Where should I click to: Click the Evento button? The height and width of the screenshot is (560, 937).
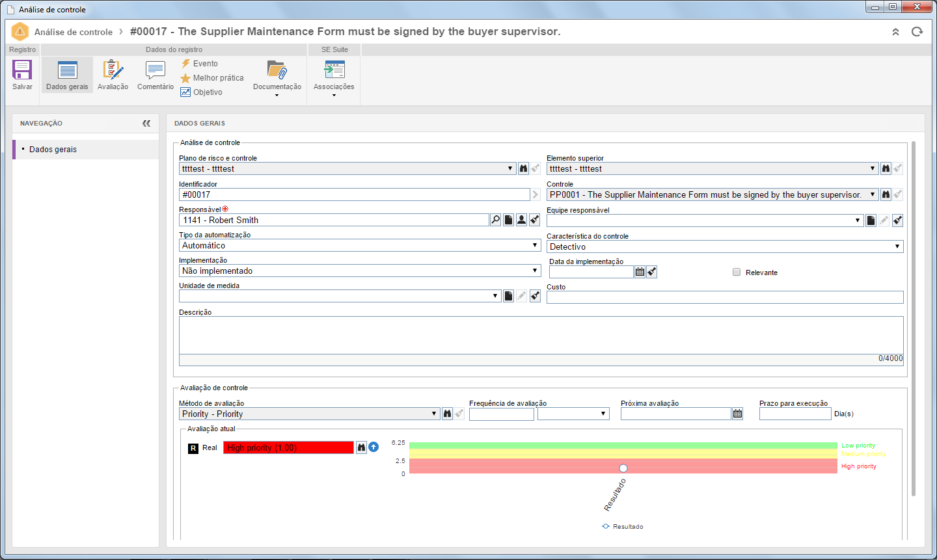pos(199,64)
